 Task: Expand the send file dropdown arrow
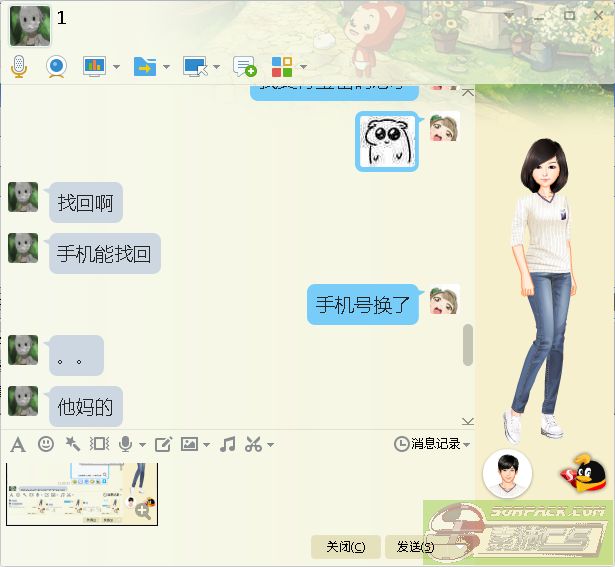point(166,67)
